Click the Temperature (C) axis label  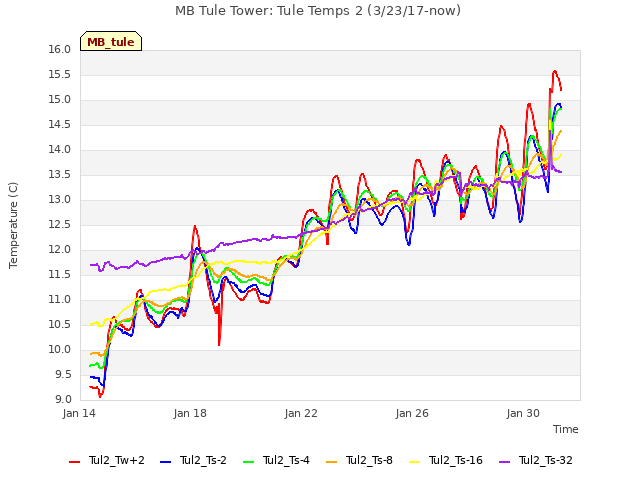[13, 225]
